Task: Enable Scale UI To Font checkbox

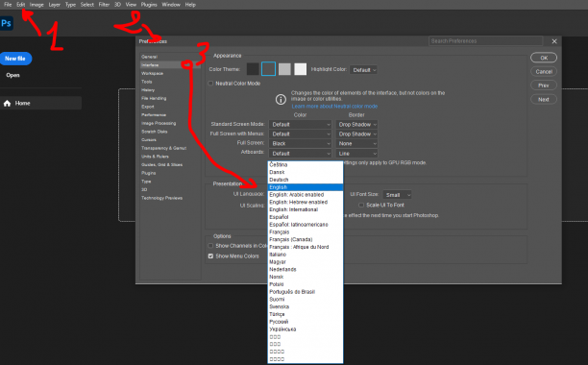Action: pyautogui.click(x=361, y=205)
